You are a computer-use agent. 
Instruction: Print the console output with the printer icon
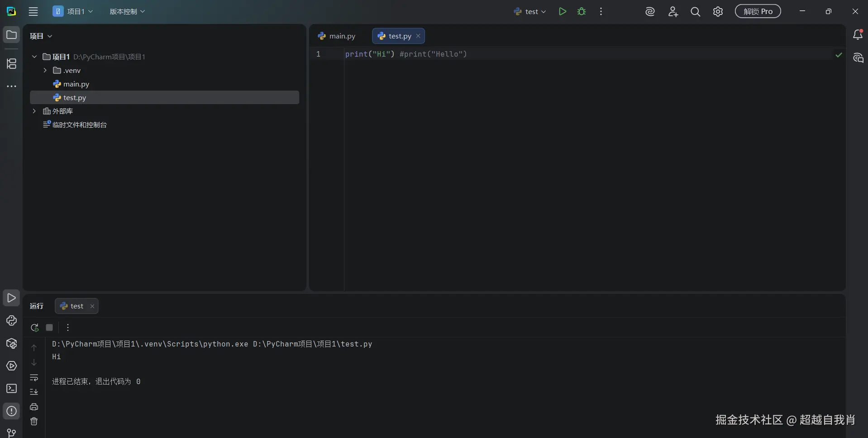(34, 407)
